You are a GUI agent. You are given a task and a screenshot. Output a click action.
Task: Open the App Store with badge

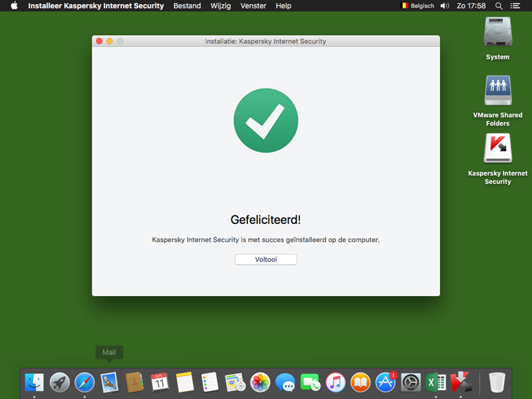point(386,382)
